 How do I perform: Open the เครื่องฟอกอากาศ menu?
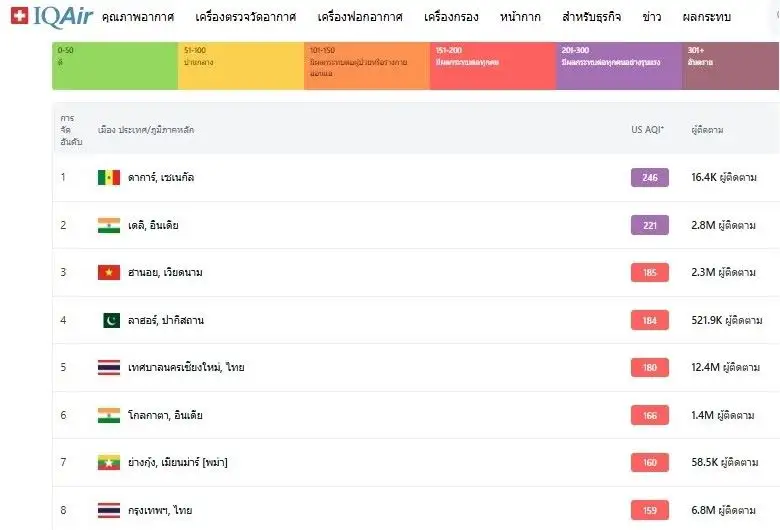(x=360, y=18)
